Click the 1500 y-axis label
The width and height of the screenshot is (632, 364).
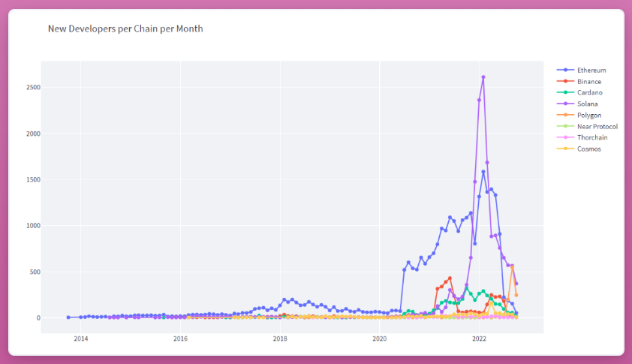pyautogui.click(x=34, y=180)
